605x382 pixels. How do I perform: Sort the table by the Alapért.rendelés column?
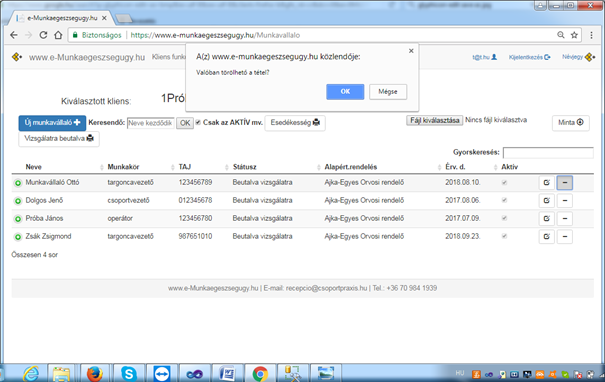[351, 167]
